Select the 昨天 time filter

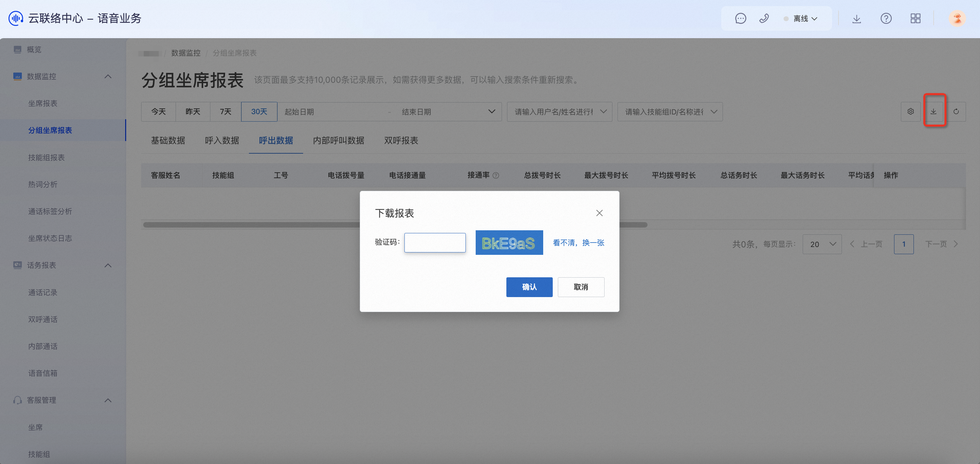193,111
